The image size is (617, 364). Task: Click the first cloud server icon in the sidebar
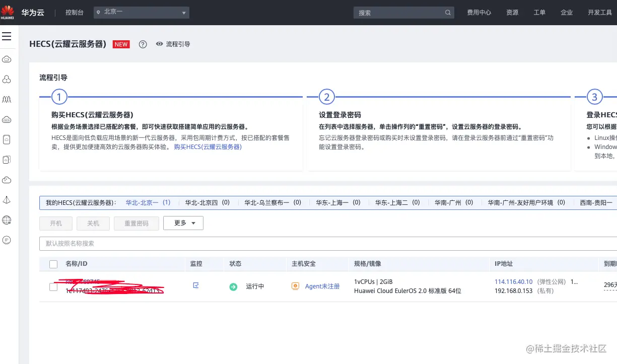pos(7,59)
